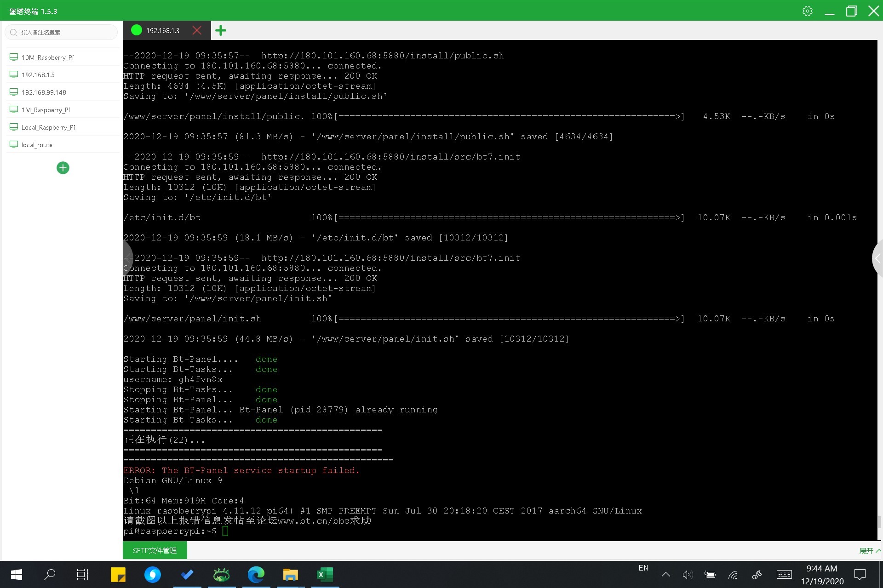Add a new server with green plus button
The width and height of the screenshot is (883, 588).
63,168
